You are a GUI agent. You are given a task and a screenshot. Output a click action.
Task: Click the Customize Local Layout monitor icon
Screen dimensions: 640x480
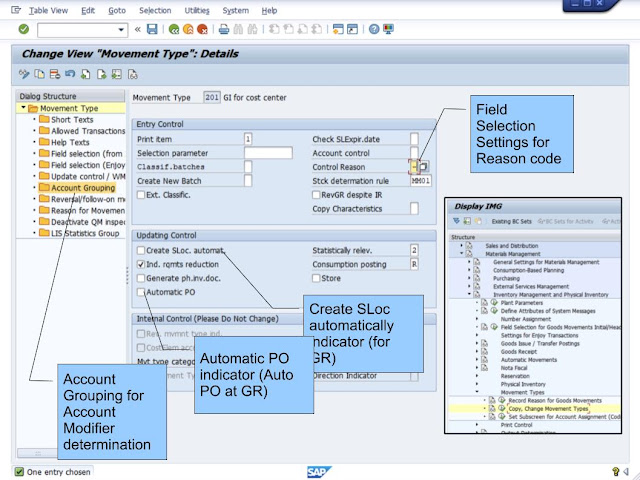click(388, 29)
